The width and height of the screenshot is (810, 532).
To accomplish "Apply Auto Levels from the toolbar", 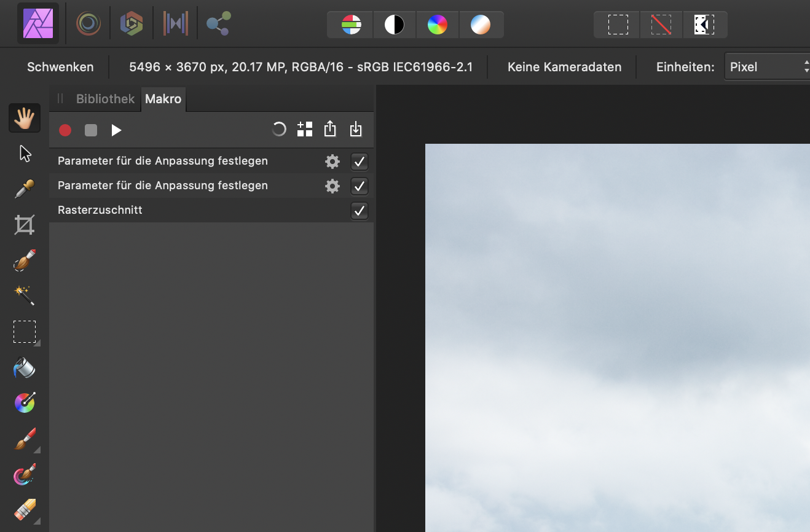I will [x=352, y=25].
